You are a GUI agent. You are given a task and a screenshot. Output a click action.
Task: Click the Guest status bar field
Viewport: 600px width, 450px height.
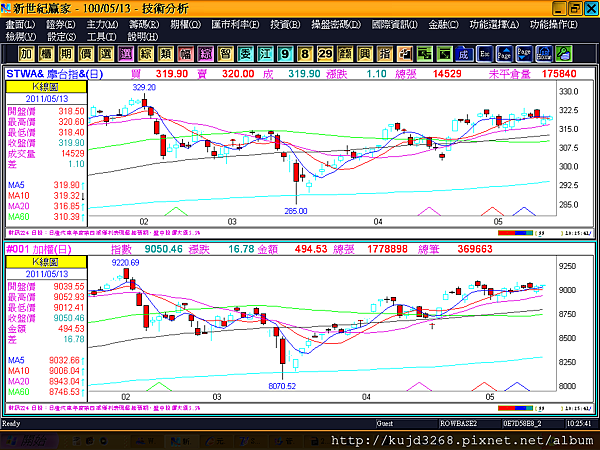(406, 424)
